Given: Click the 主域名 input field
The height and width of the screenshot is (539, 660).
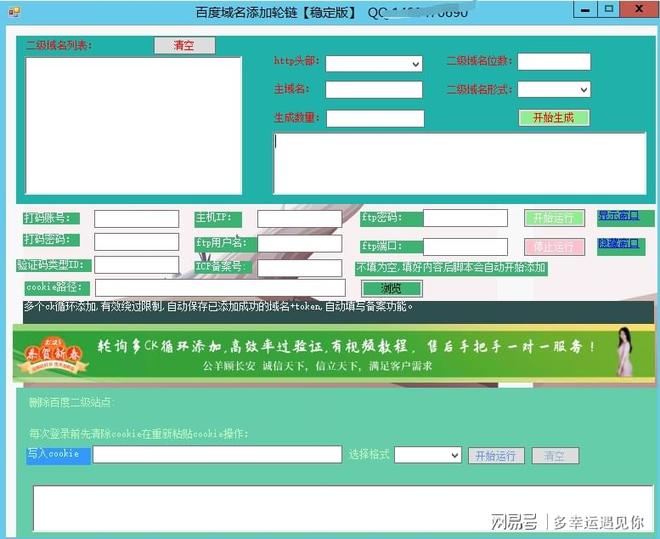Looking at the screenshot, I should 374,90.
